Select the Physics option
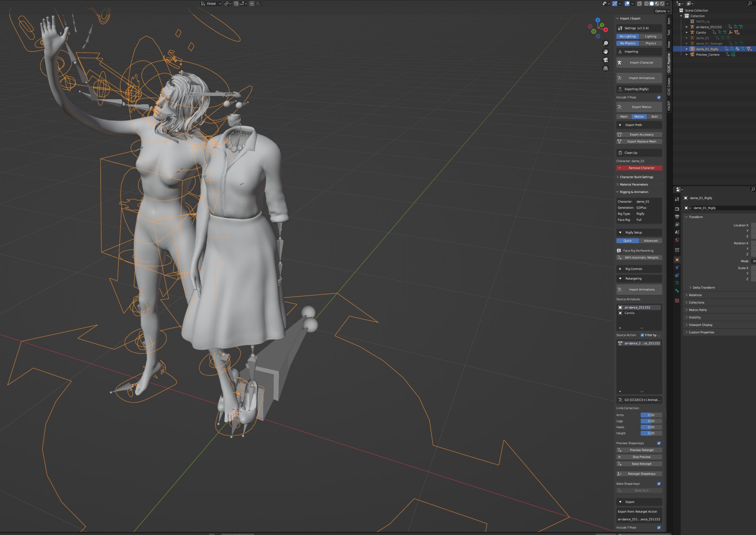The width and height of the screenshot is (756, 535). pos(651,43)
